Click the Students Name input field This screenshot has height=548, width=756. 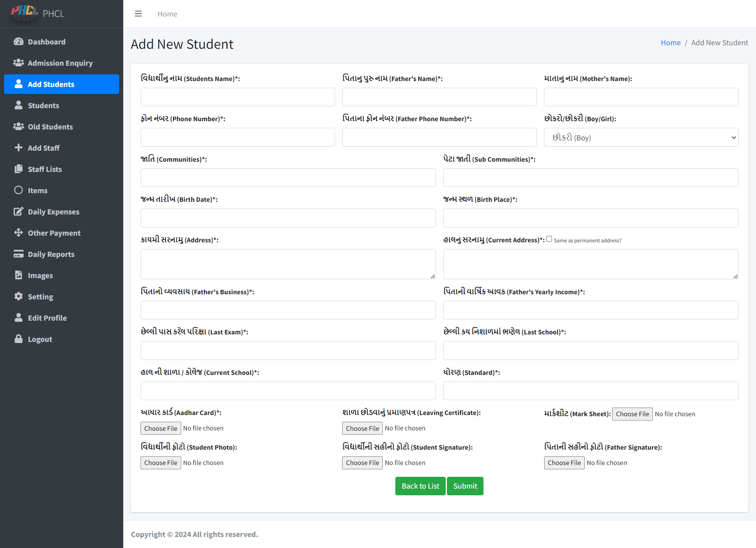click(x=237, y=97)
